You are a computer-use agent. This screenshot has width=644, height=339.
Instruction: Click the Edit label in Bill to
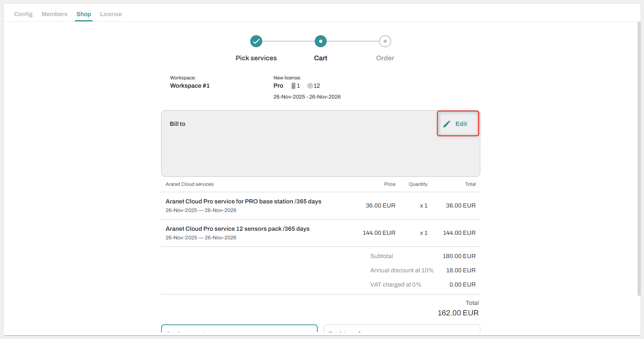(x=461, y=124)
